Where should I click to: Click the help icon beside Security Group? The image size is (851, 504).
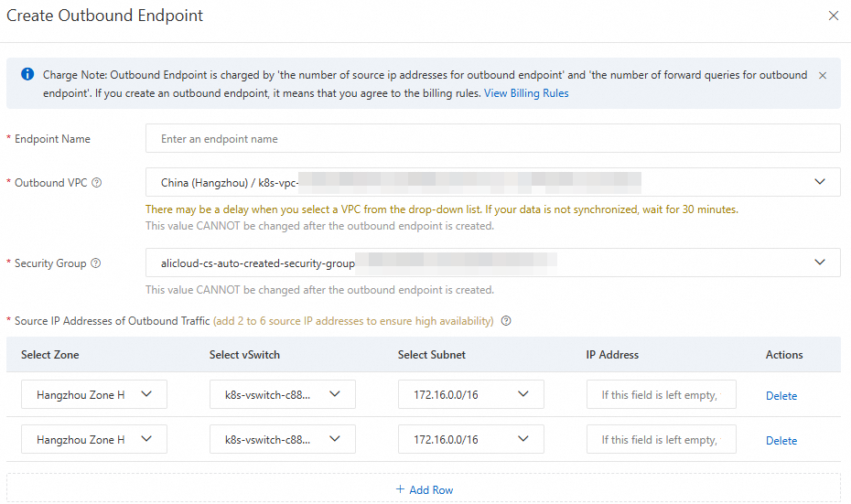click(x=96, y=263)
